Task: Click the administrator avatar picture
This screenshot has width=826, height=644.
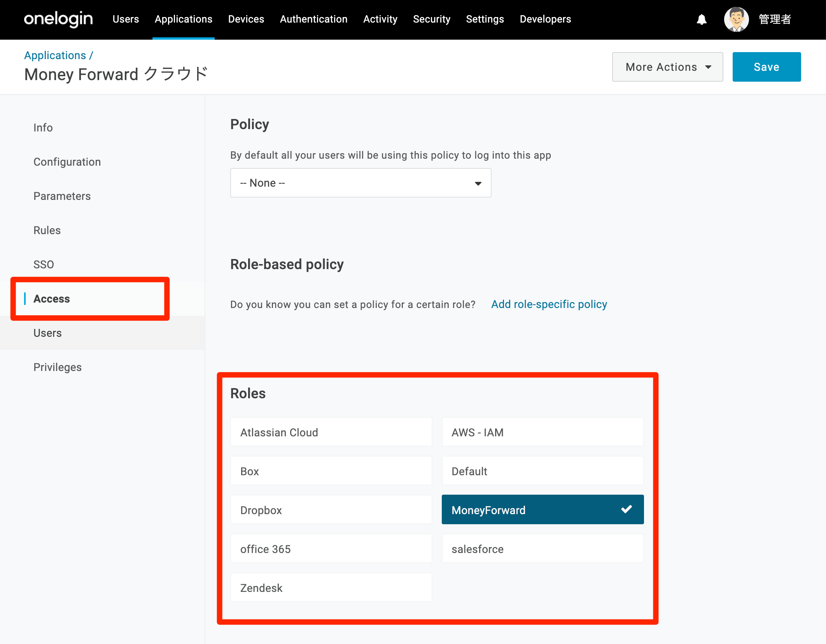Action: (x=736, y=19)
